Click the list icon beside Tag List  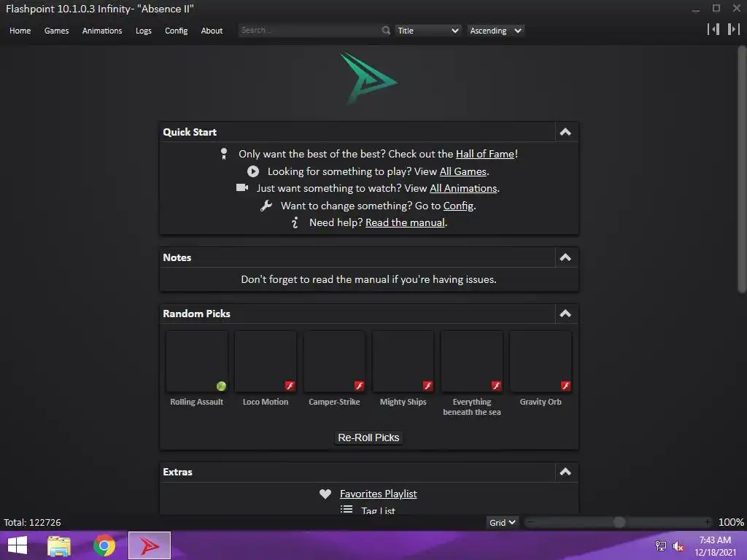tap(347, 510)
